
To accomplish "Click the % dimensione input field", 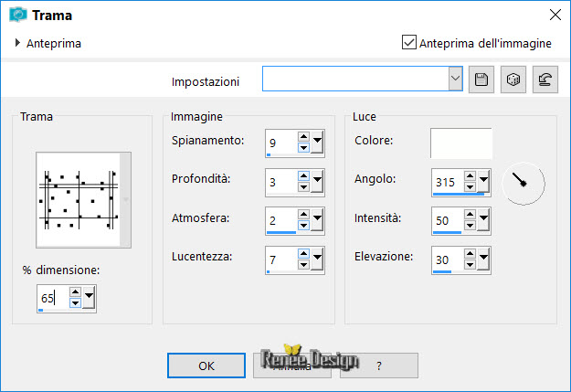I will [x=52, y=297].
